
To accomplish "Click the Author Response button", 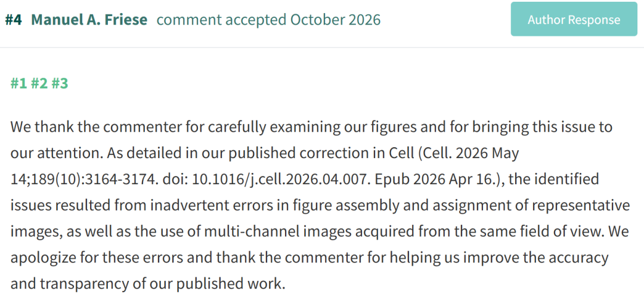I will [x=574, y=19].
